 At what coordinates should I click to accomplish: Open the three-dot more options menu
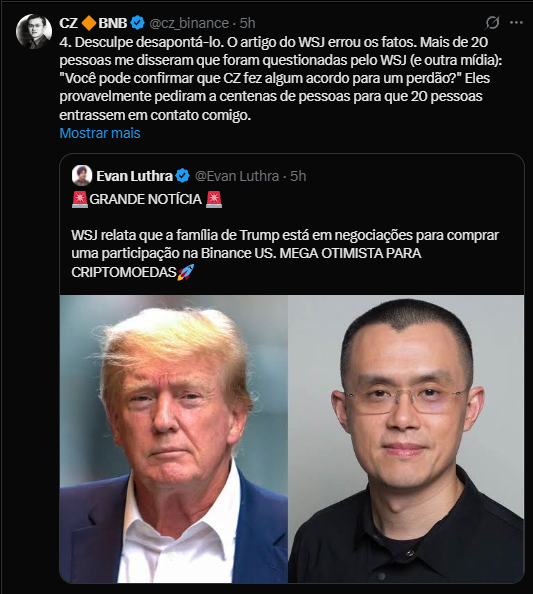click(x=516, y=23)
